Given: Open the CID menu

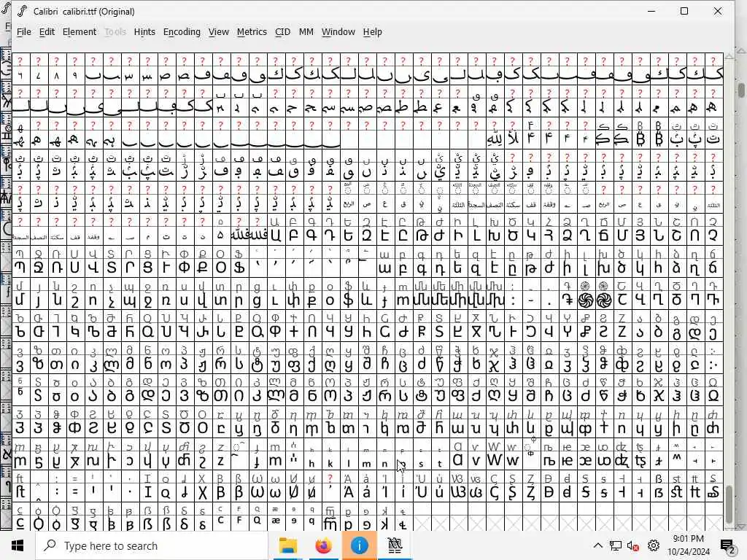Looking at the screenshot, I should (x=282, y=32).
